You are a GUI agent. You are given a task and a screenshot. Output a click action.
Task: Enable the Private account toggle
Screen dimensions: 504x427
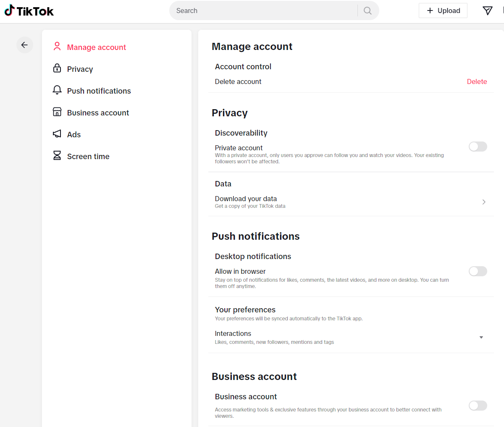pos(478,147)
